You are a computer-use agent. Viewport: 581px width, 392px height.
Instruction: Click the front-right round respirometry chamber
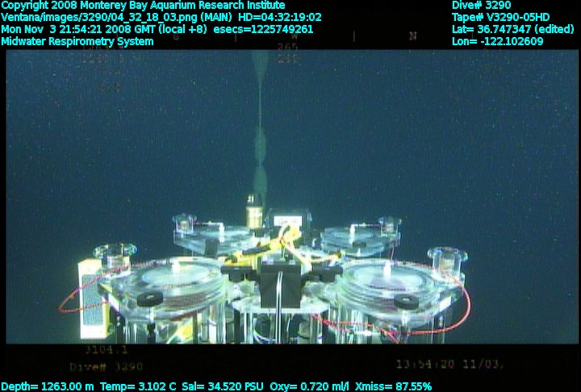[x=390, y=282]
